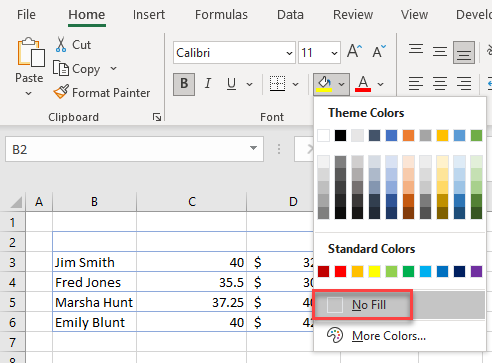Open the Formulas ribbon tab

221,15
